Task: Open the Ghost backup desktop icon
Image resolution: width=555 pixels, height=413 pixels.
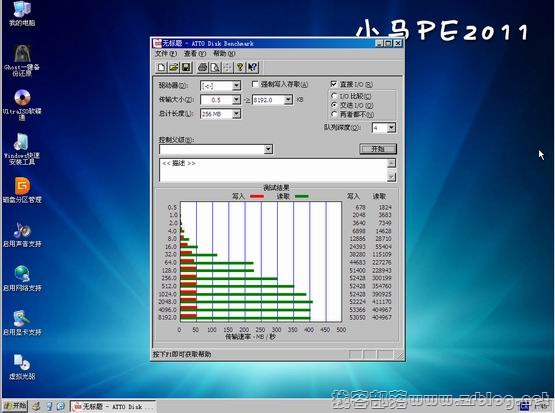Action: 22,60
